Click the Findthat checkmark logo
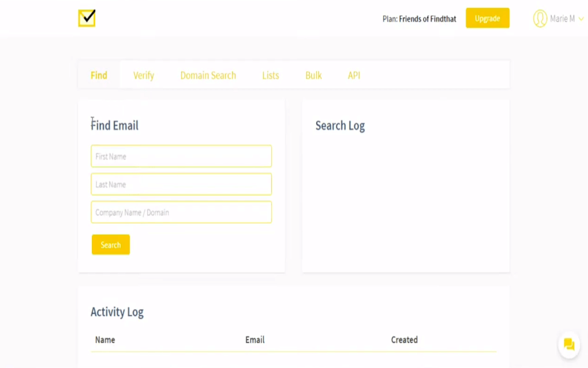This screenshot has width=588, height=368. pyautogui.click(x=86, y=18)
